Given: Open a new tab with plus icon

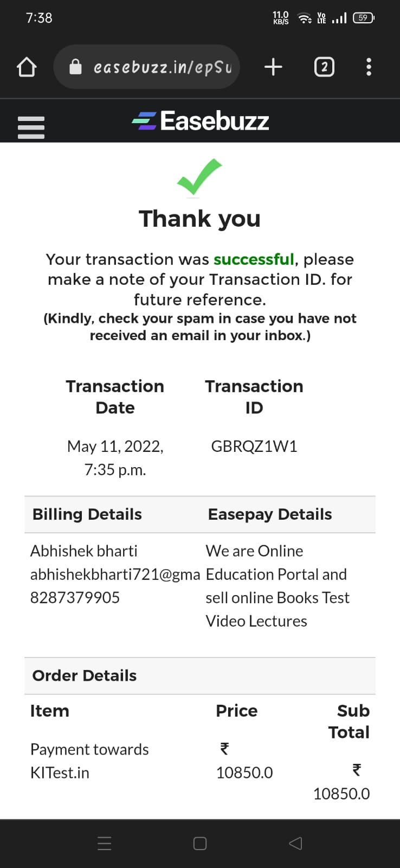Looking at the screenshot, I should click(273, 67).
